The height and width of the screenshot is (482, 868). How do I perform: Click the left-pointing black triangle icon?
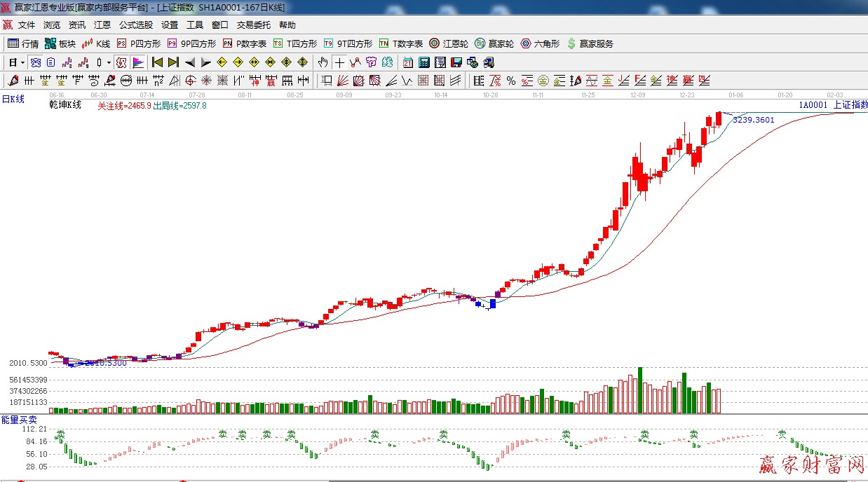pos(189,62)
